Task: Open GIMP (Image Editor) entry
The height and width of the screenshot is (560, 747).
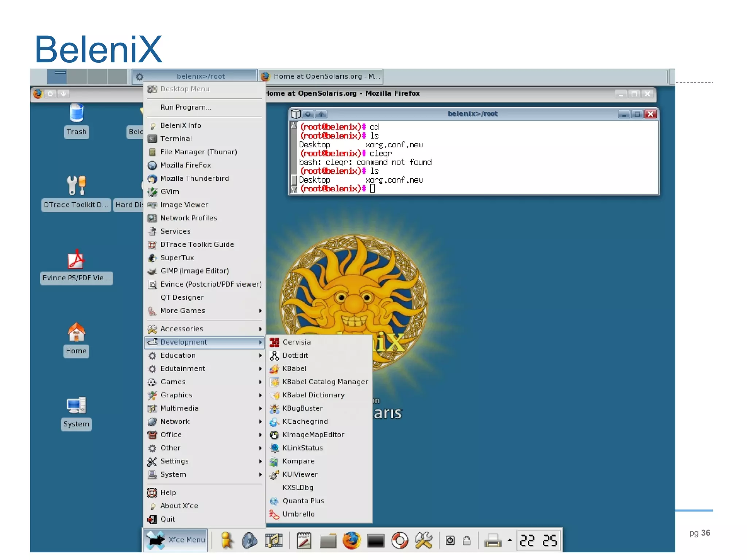Action: tap(204, 271)
